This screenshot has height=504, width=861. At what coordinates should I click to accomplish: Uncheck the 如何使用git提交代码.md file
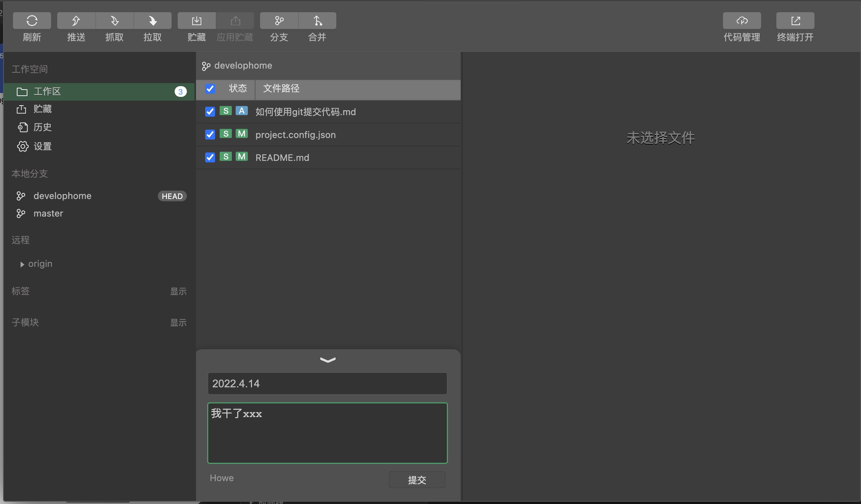coord(210,112)
